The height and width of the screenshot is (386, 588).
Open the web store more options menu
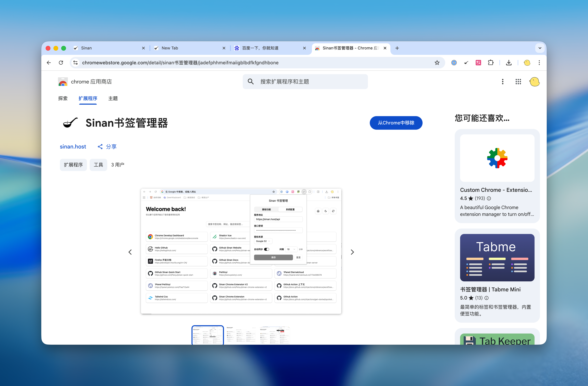pos(503,82)
